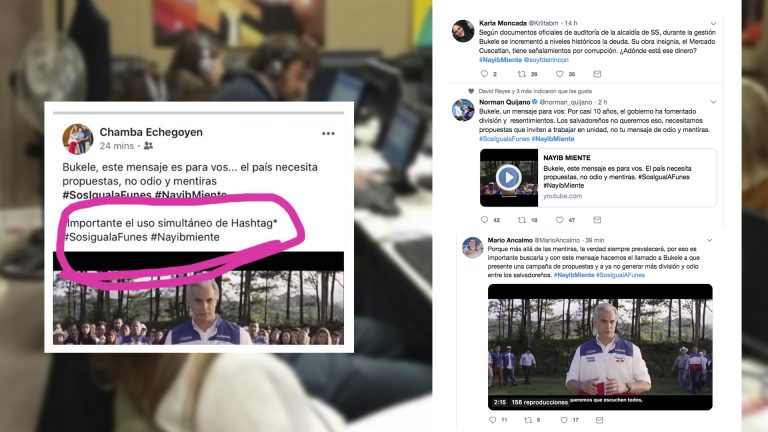Send Mario Ancalmo's tweet by message icon
This screenshot has width=768, height=432.
point(599,420)
